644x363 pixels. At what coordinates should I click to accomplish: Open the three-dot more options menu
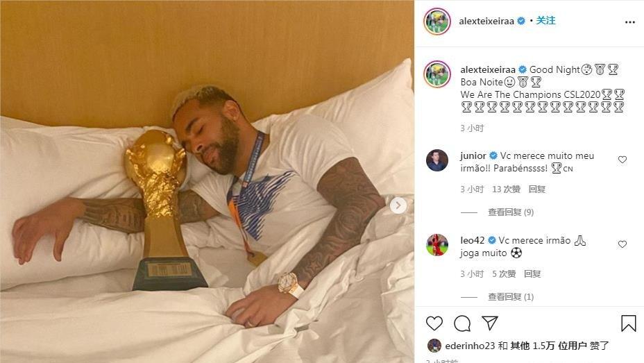point(630,22)
